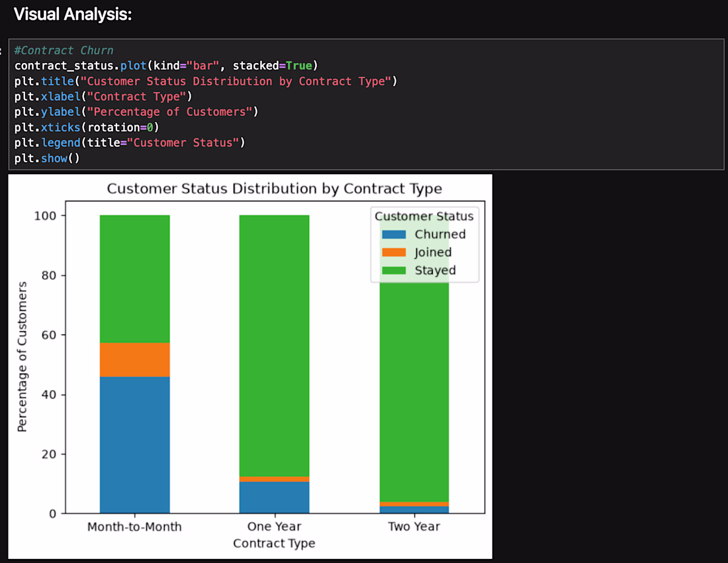Click the "Churned" legend label

pos(440,234)
